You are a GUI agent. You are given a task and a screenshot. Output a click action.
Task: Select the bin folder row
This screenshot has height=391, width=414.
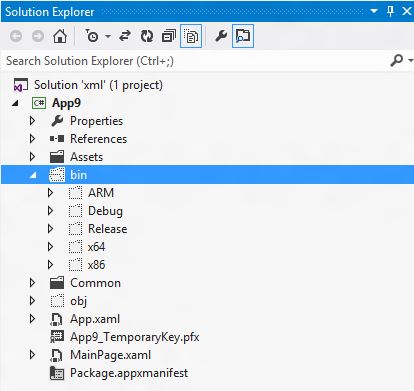[207, 175]
